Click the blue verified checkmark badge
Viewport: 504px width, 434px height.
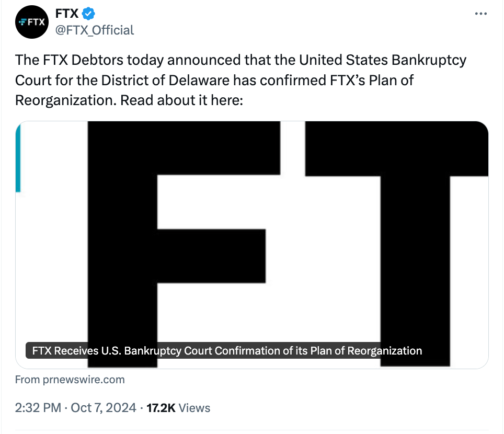pyautogui.click(x=88, y=14)
